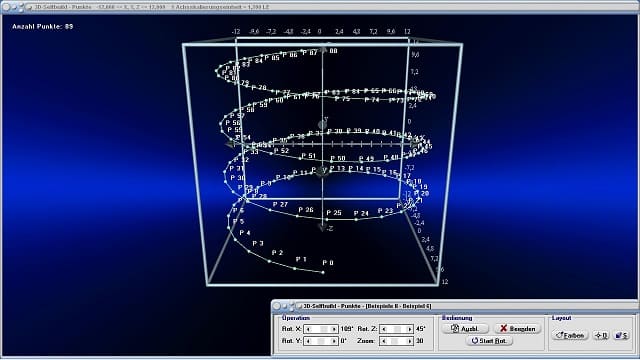640x360 pixels.
Task: Click the S layout button
Action: (x=622, y=335)
